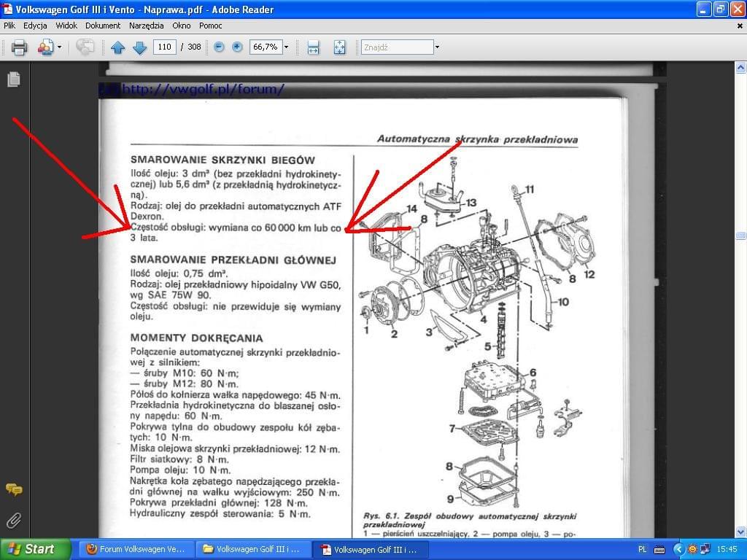Screen dimensions: 747x560
Task: Open the Dokument menu
Action: [103, 26]
